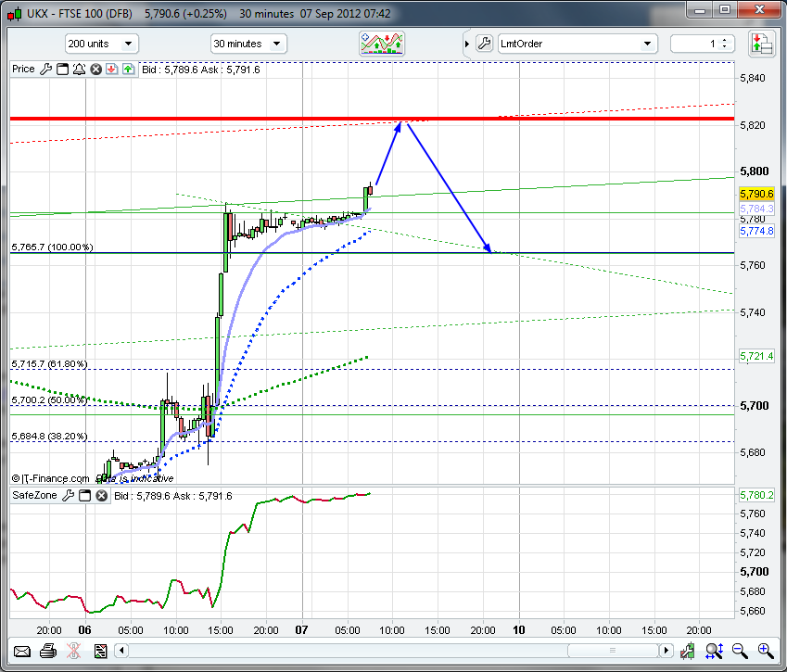Send chart by email envelope icon
The image size is (787, 672).
21,651
